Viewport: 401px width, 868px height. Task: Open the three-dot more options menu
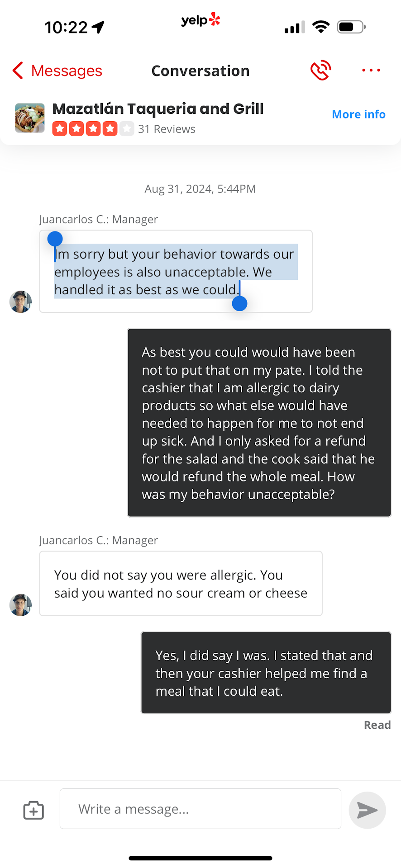coord(371,71)
